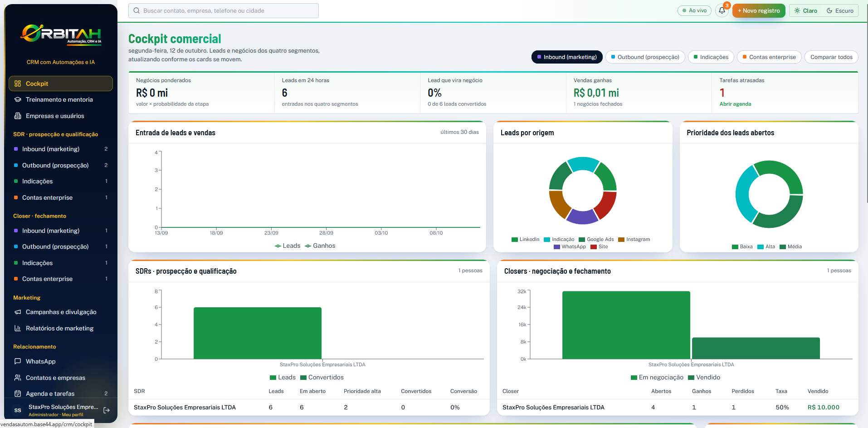Select the Indicações segment tab

click(711, 57)
